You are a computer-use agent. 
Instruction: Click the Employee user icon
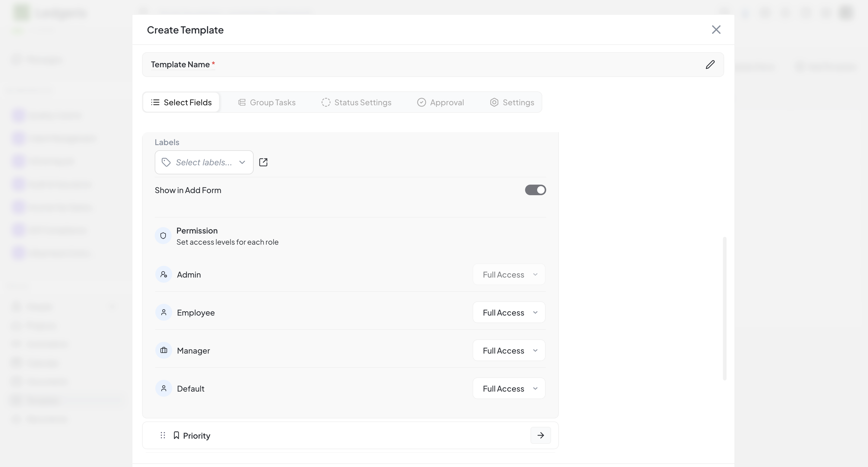[x=164, y=312]
